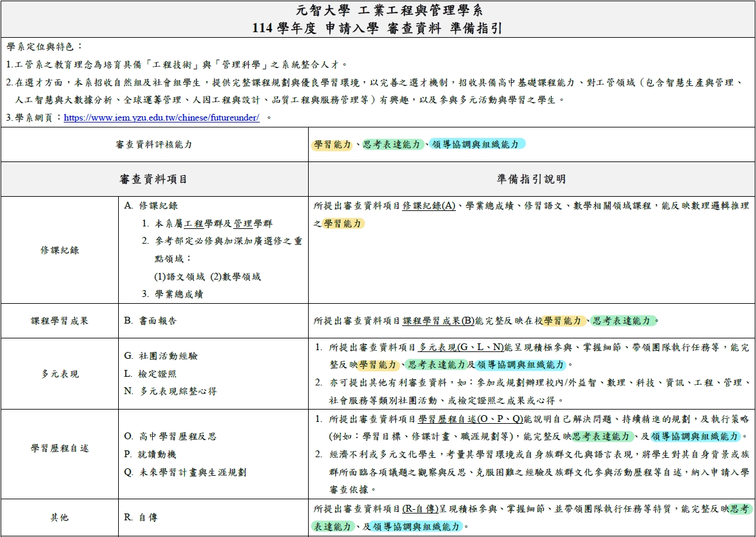Click '1. 本系屬工程學群及管理學群'
The image size is (756, 537).
click(207, 224)
